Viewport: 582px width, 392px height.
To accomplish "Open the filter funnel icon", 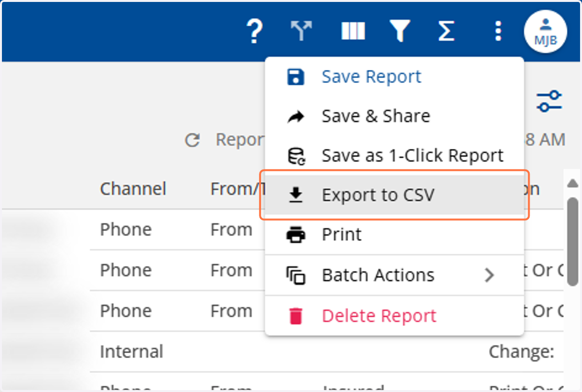I will pyautogui.click(x=399, y=31).
